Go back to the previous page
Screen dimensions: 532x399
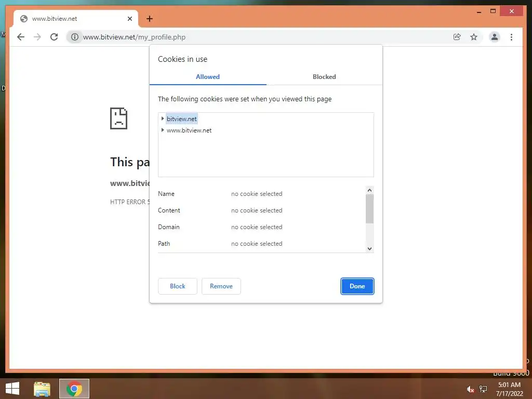point(21,37)
